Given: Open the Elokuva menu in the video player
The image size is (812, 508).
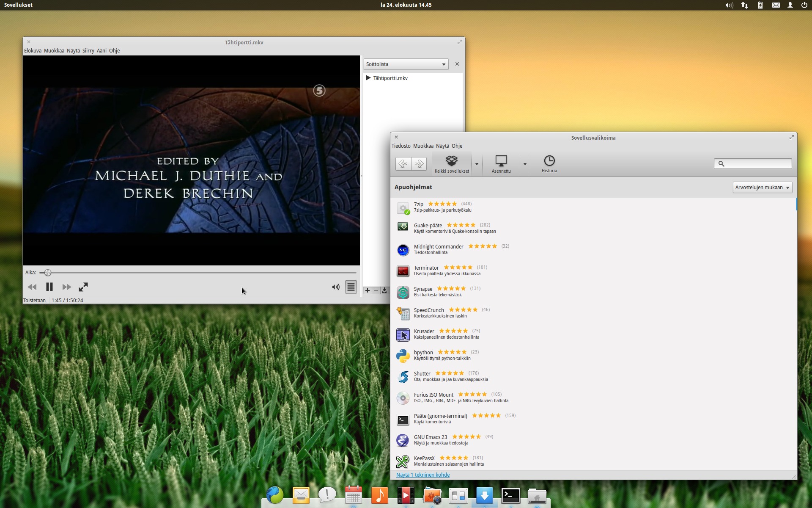Looking at the screenshot, I should point(33,50).
